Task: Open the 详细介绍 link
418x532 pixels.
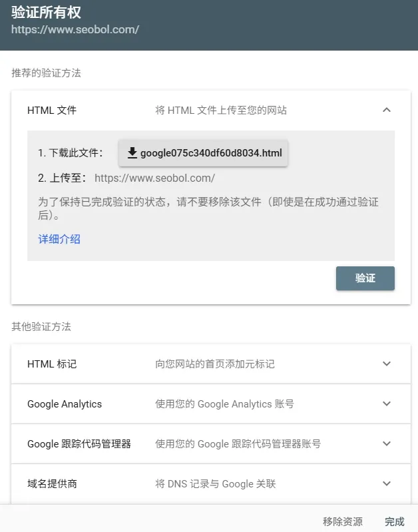Action: tap(59, 239)
